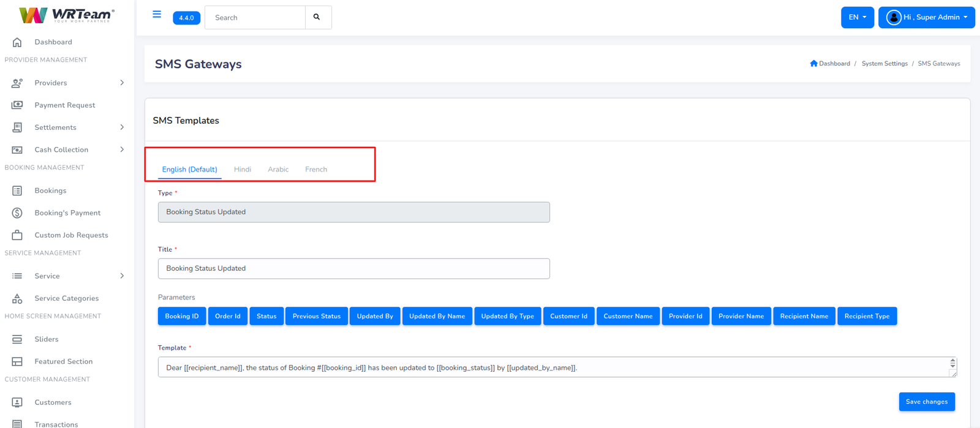
Task: Click the Cash Collection icon
Action: [17, 149]
